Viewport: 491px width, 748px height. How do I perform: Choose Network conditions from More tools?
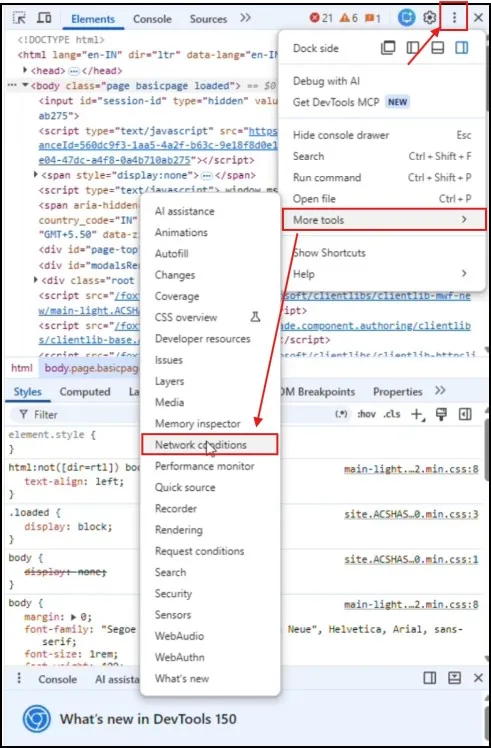(x=210, y=445)
